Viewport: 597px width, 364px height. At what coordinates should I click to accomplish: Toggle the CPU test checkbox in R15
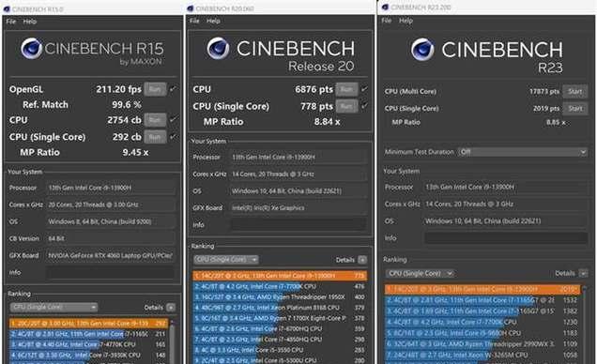tap(174, 119)
